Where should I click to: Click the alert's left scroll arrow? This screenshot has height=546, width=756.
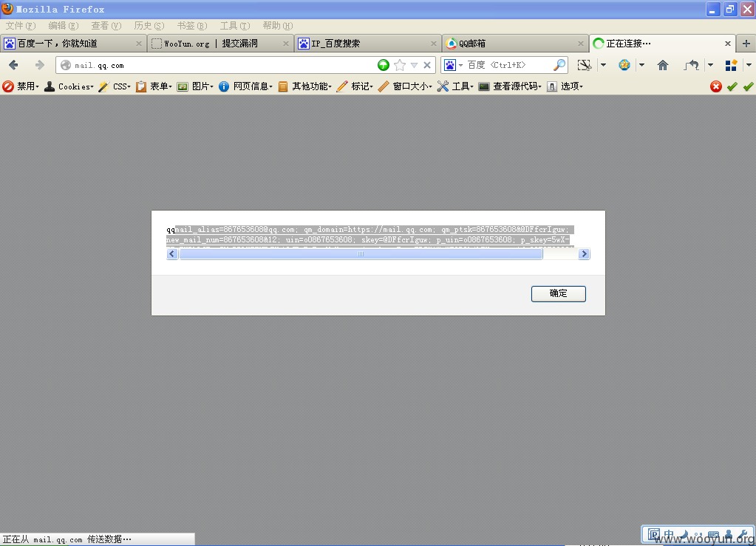point(172,254)
